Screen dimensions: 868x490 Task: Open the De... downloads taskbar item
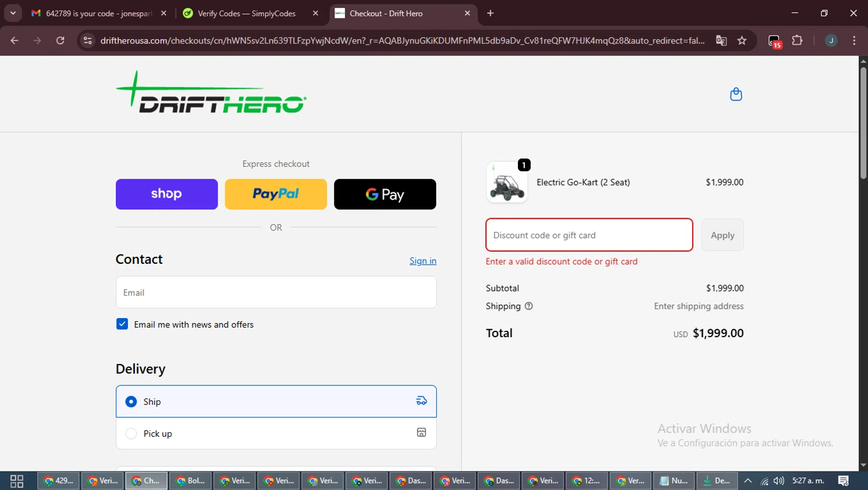(718, 481)
